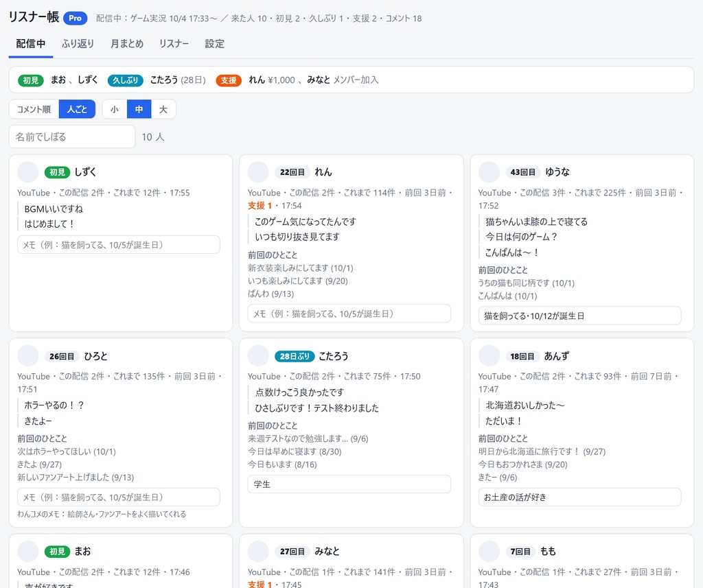The height and width of the screenshot is (588, 703).
Task: Click the comment 点数けっこう良かったです
Action: 299,392
